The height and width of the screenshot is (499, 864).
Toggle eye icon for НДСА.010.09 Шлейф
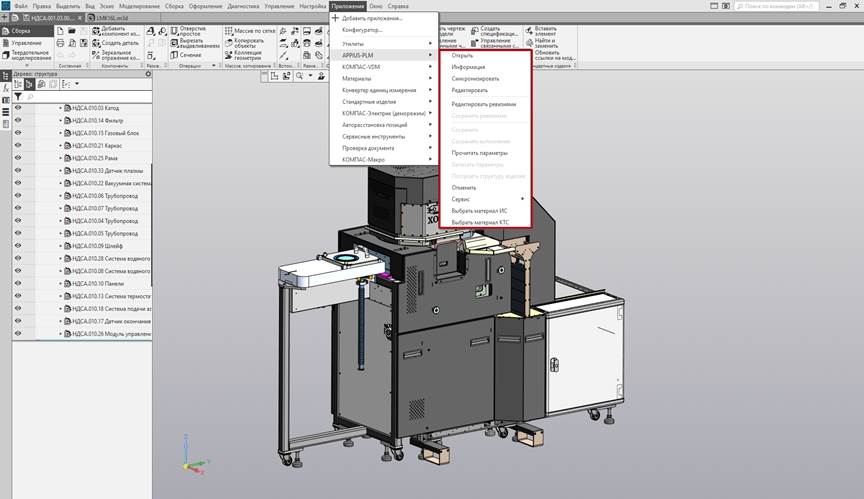(x=18, y=246)
